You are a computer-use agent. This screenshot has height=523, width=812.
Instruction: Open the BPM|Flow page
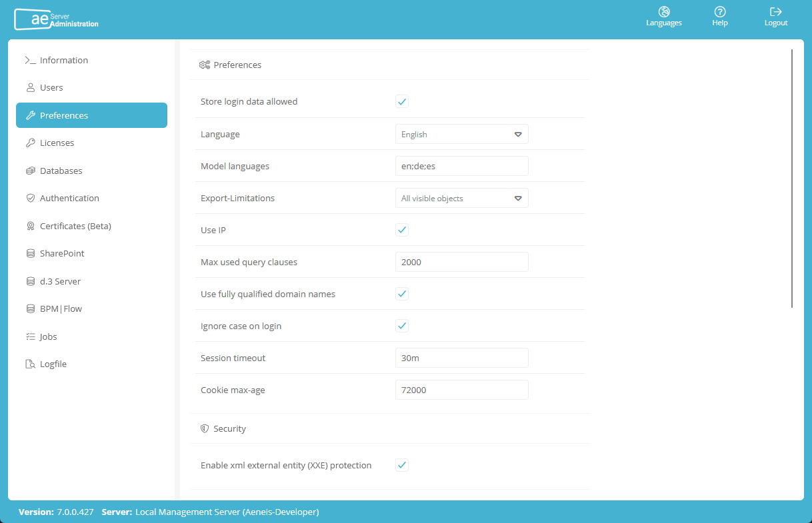(61, 309)
